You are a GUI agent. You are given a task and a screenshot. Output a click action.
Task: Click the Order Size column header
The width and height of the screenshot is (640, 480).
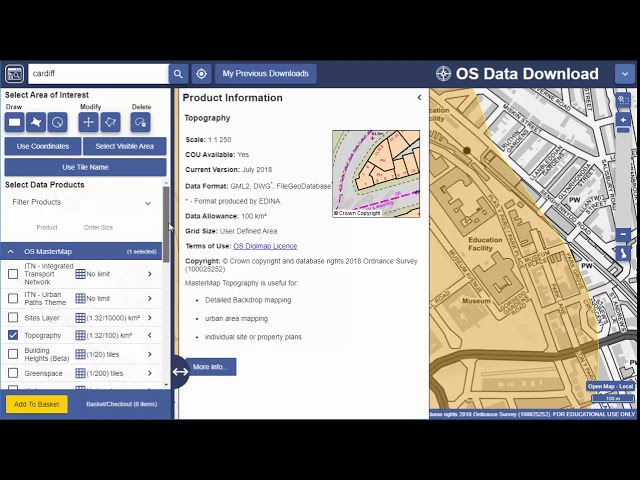98,227
